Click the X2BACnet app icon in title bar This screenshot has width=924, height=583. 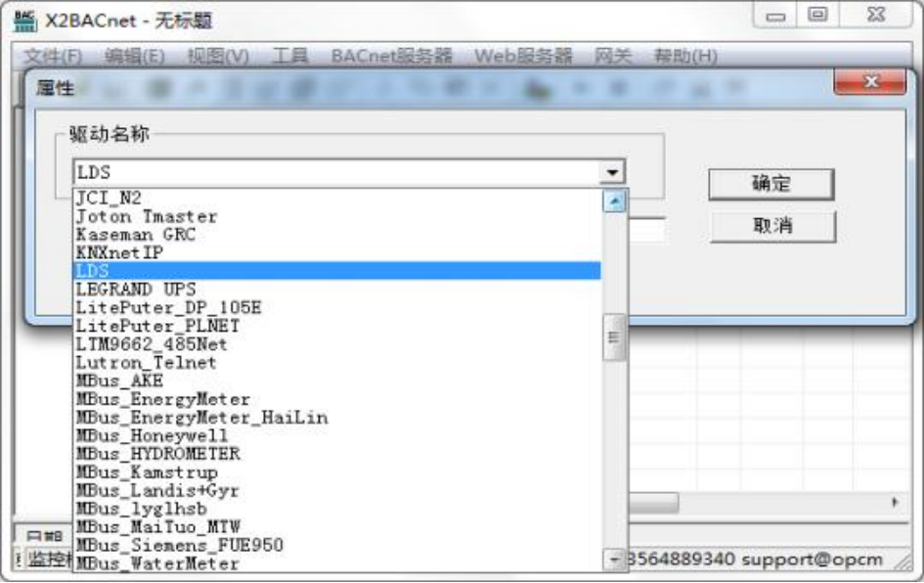coord(24,21)
